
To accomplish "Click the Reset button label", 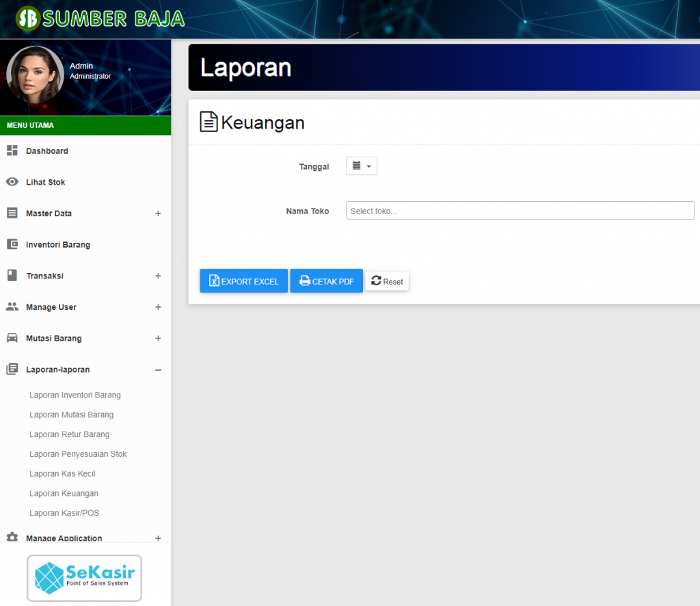I will point(393,282).
